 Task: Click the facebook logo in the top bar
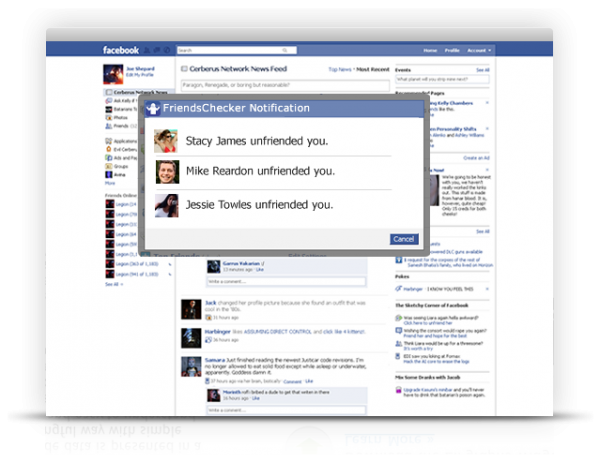click(121, 50)
